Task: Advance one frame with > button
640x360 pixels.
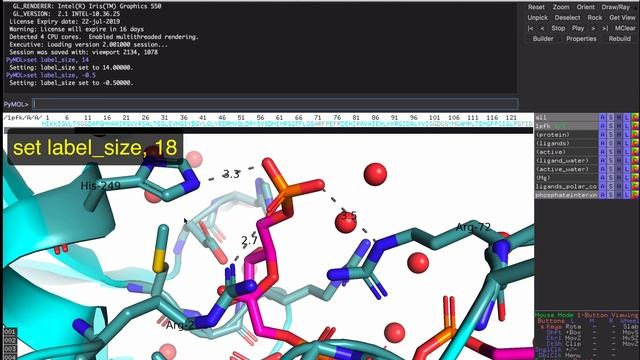Action: pyautogui.click(x=593, y=28)
